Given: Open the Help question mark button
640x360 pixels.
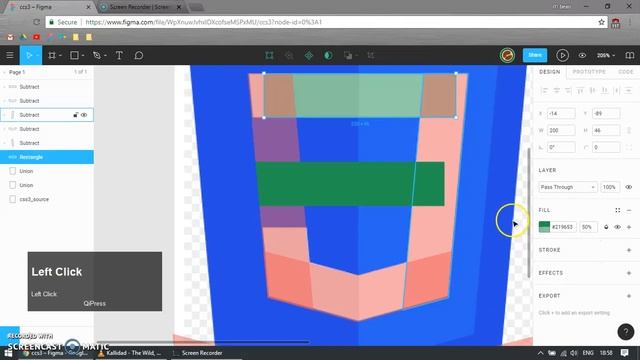Looking at the screenshot, I should tap(626, 332).
